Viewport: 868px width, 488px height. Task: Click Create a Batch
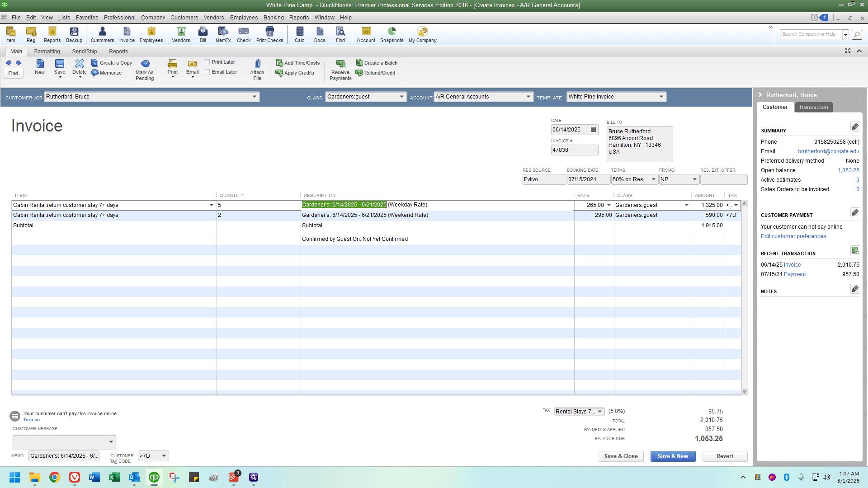coord(377,63)
